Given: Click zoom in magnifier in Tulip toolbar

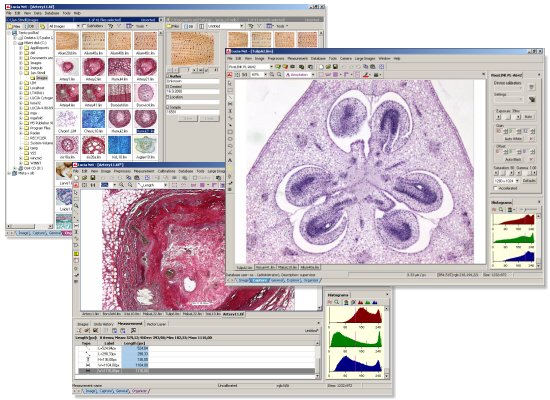Looking at the screenshot, I should pyautogui.click(x=271, y=74).
